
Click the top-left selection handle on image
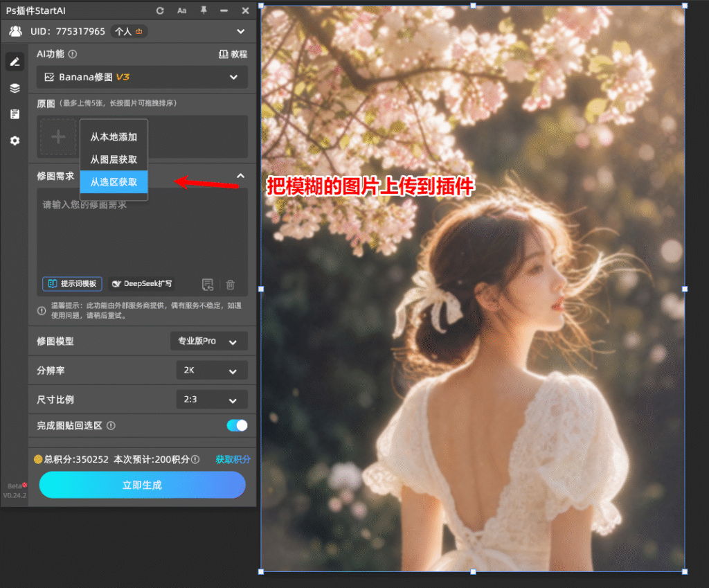(x=261, y=6)
